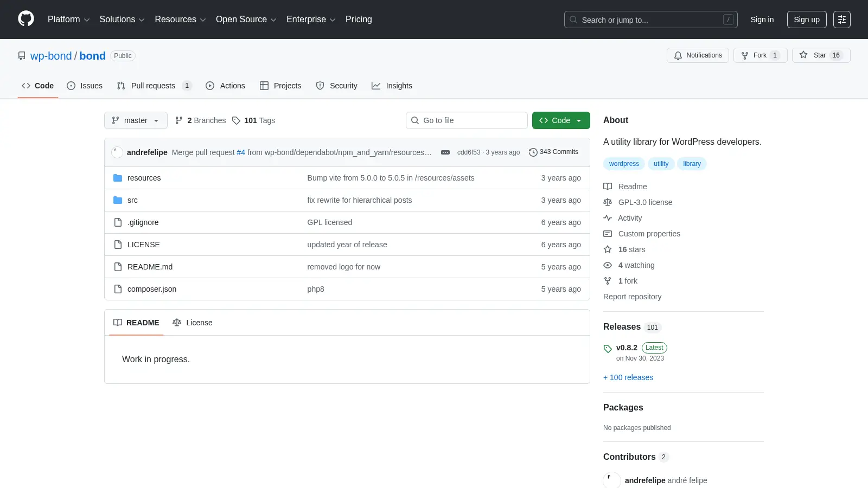The width and height of the screenshot is (868, 488).
Task: Click the LICENSE file icon
Action: (x=118, y=245)
